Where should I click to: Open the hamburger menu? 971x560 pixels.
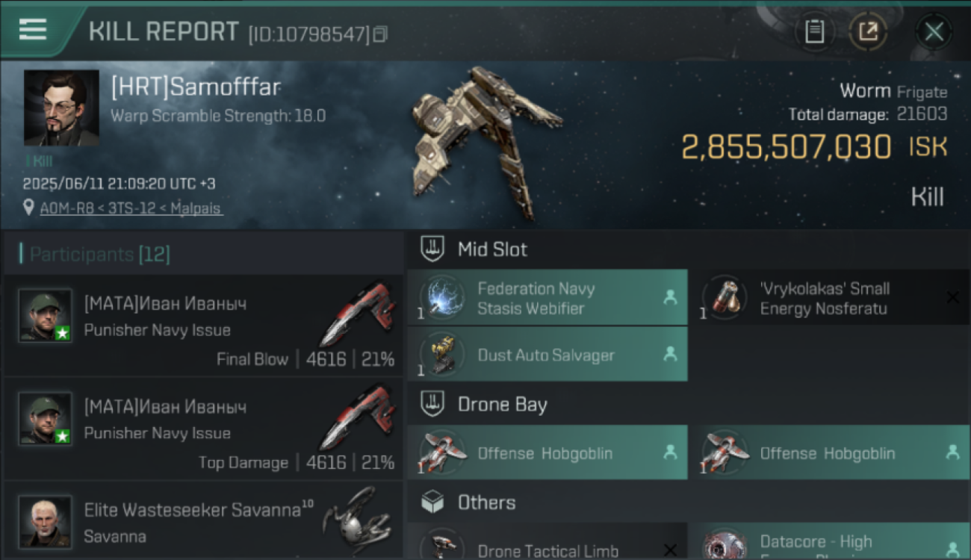pyautogui.click(x=33, y=30)
